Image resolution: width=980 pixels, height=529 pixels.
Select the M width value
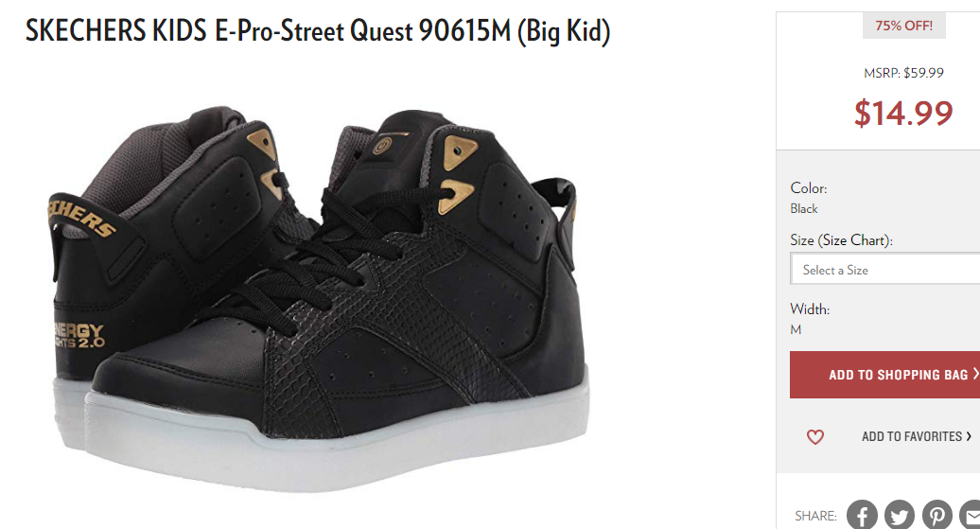pos(796,329)
